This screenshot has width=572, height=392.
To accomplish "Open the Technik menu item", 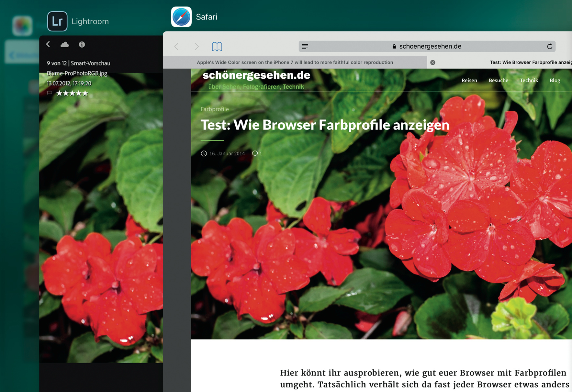I will pos(529,80).
